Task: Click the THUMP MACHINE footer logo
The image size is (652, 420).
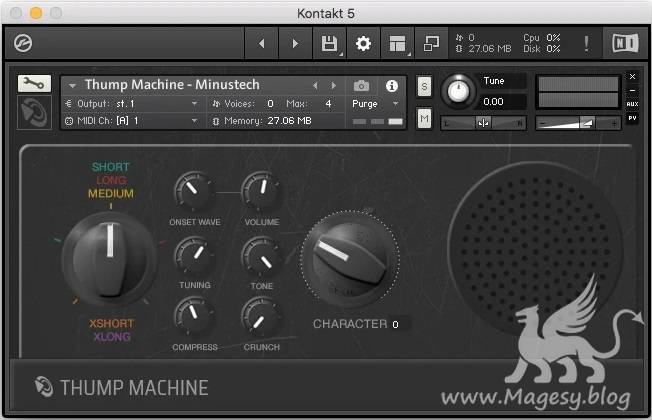Action: tap(121, 387)
